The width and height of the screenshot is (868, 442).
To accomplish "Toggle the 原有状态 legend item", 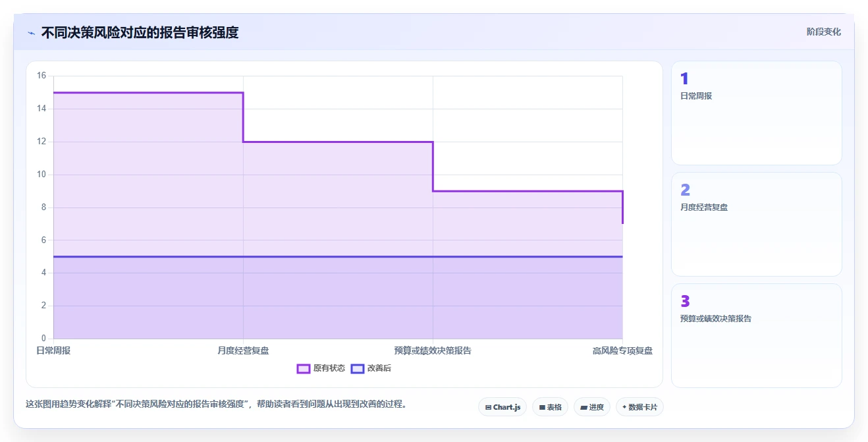I will coord(321,368).
